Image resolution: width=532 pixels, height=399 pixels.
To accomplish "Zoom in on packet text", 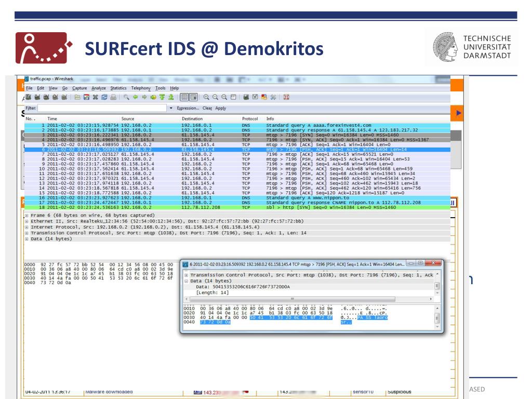I will click(206, 97).
